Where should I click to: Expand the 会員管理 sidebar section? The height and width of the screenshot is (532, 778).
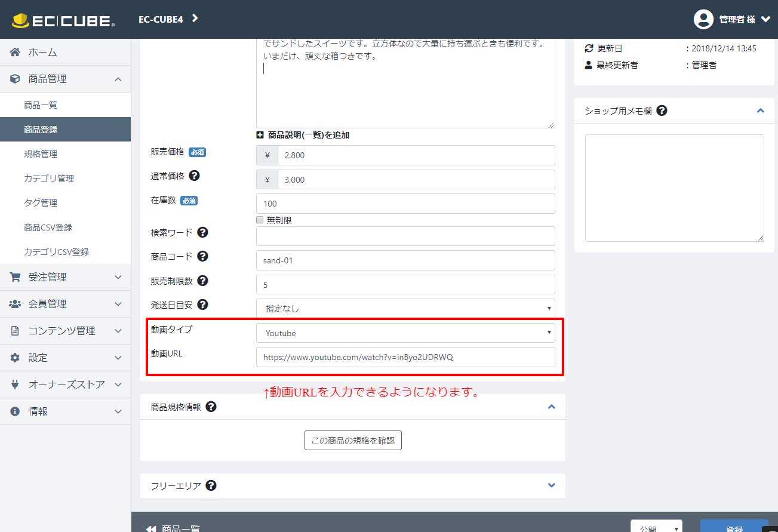pyautogui.click(x=118, y=304)
